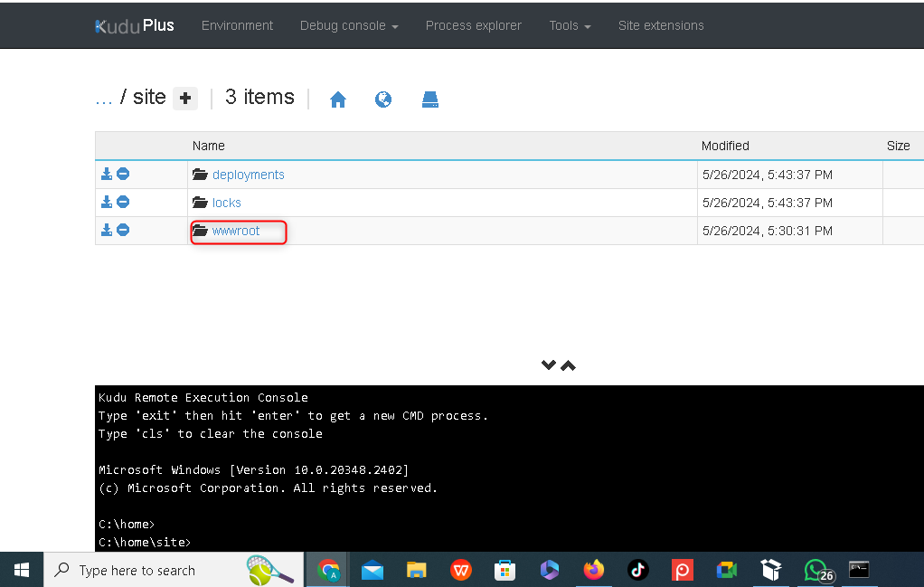
Task: Click the wwwroot modified date 5:30:31 PM
Action: [x=768, y=231]
